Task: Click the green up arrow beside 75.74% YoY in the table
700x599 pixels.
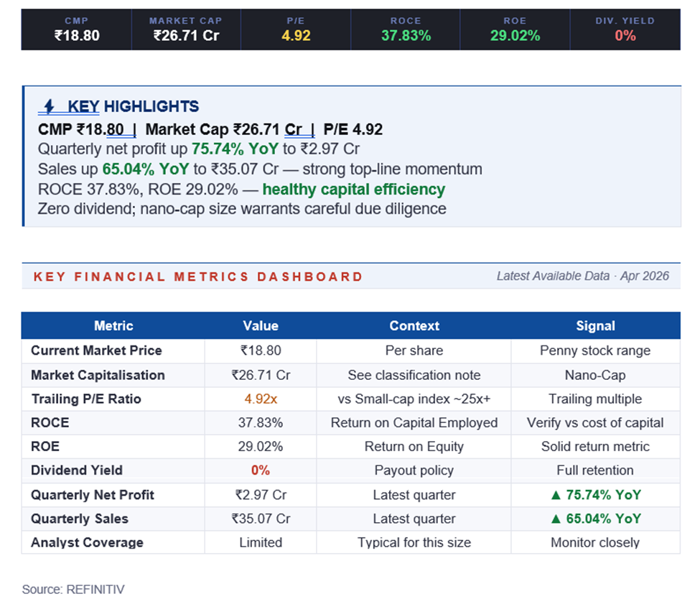Action: (555, 495)
